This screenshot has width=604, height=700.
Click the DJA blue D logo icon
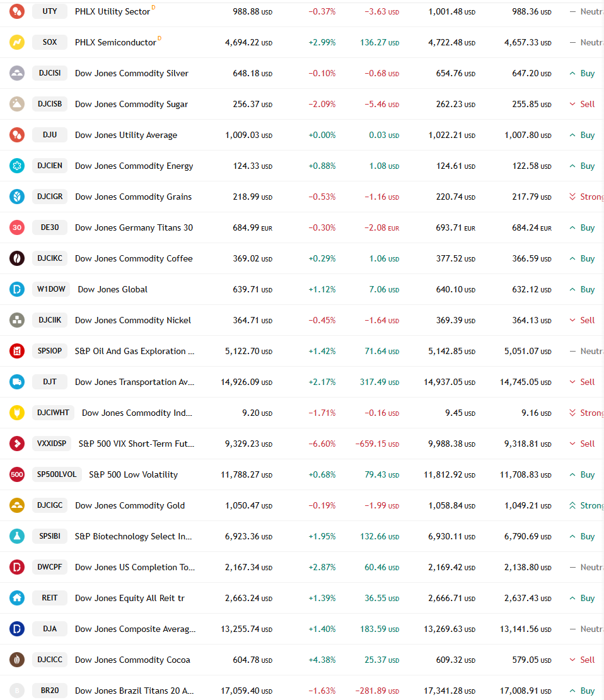tap(17, 629)
